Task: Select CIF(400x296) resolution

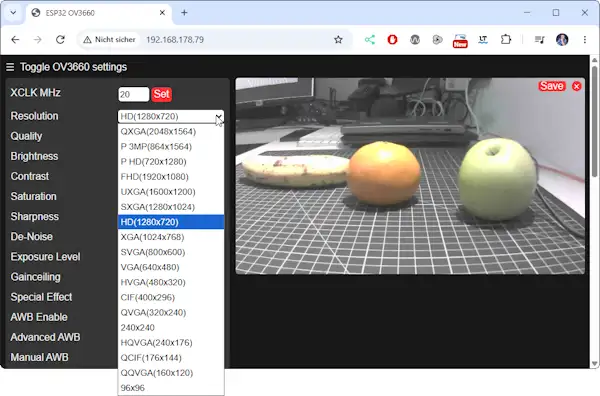Action: pos(171,297)
